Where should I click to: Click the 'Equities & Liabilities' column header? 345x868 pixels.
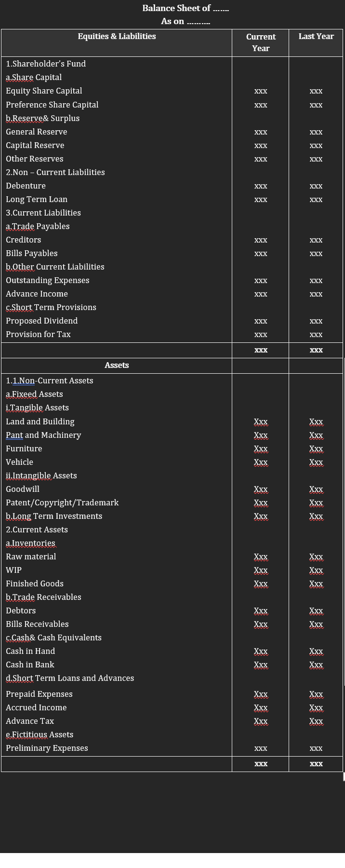(117, 36)
